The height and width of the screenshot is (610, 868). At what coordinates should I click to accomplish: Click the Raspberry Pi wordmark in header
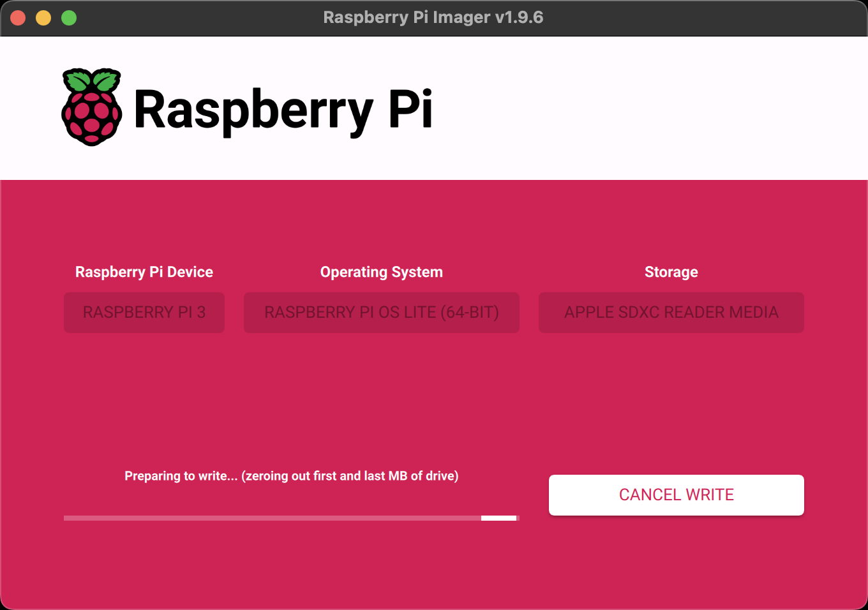point(283,109)
